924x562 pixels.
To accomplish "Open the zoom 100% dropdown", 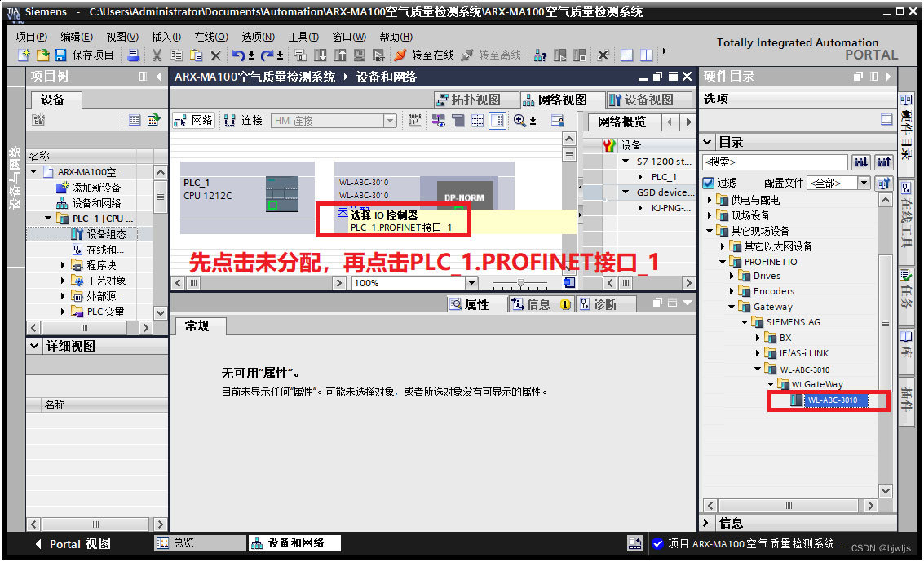I will [471, 283].
